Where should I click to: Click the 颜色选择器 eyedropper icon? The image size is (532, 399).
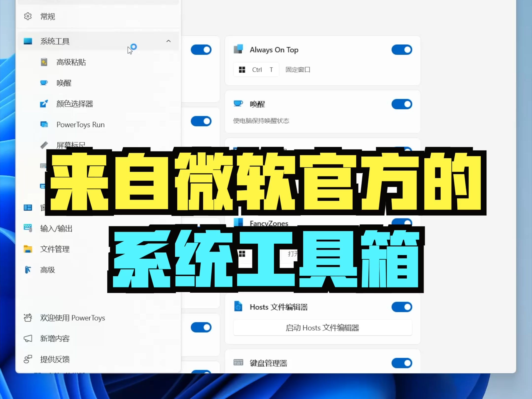[x=44, y=104]
